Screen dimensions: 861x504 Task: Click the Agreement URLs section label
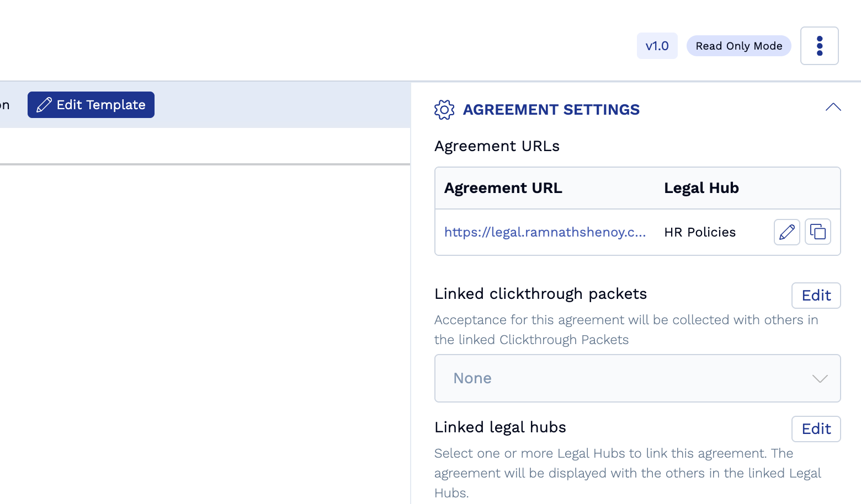tap(497, 146)
